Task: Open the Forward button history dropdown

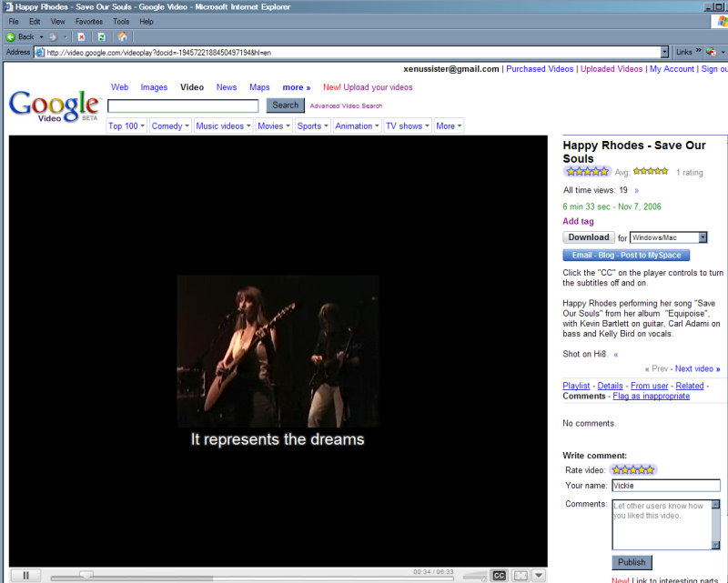Action: (x=65, y=36)
